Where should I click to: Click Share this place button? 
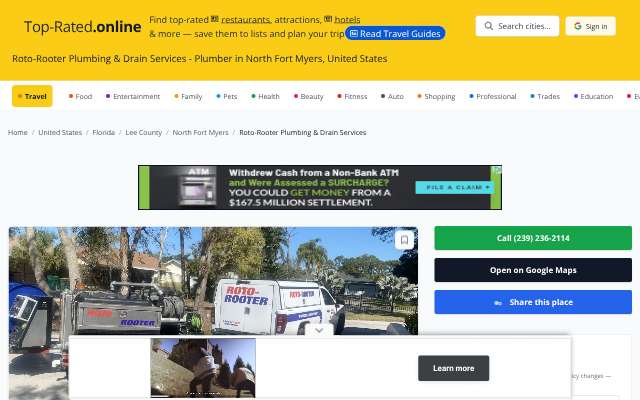(533, 302)
